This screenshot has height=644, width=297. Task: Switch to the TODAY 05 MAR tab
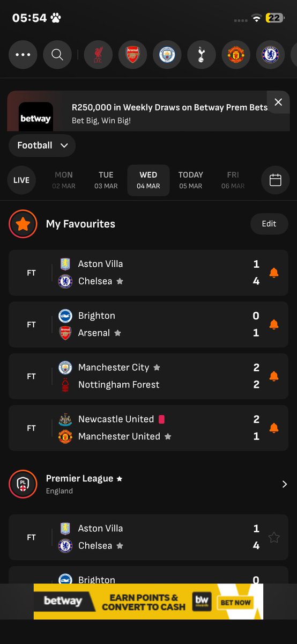pos(191,180)
